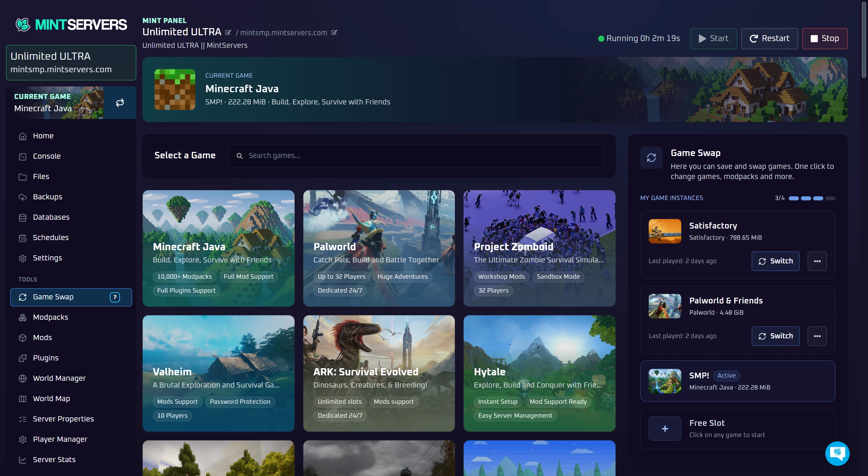Click the Server Properties list icon
This screenshot has height=476, width=868.
pyautogui.click(x=23, y=419)
